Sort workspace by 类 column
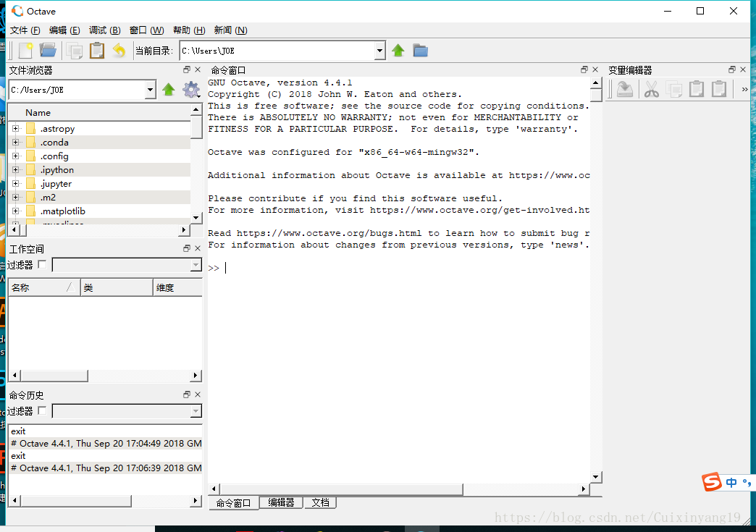Screen dimensions: 756x532 pos(117,287)
